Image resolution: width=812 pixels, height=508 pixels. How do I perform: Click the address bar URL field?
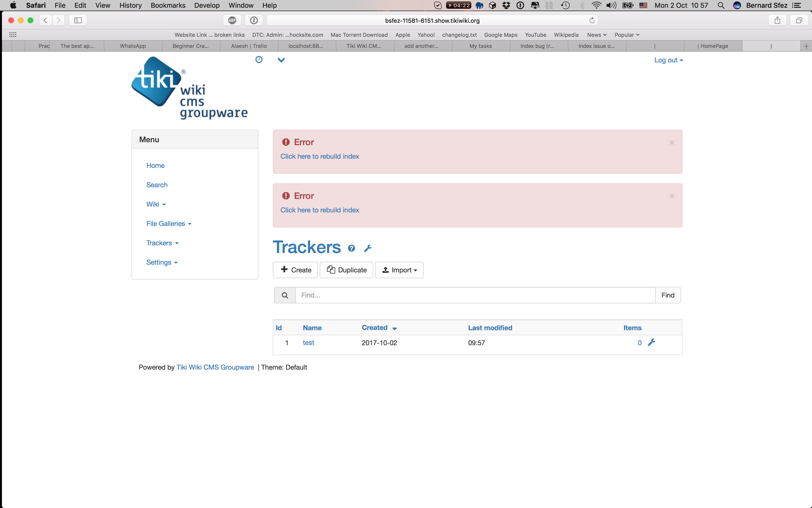click(x=432, y=21)
